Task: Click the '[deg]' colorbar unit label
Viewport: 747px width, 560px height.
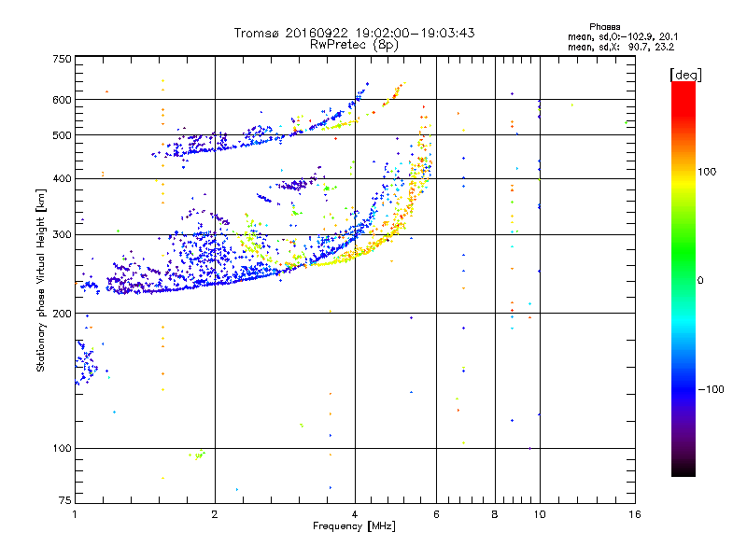Action: point(685,75)
